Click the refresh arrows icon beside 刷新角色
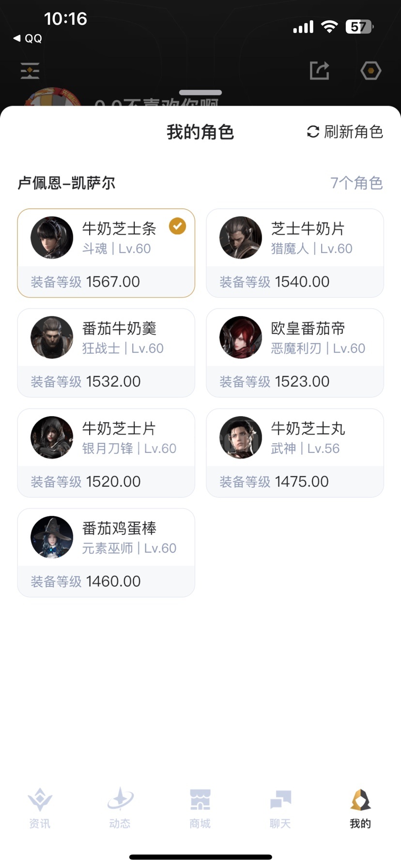This screenshot has width=401, height=868. [313, 132]
